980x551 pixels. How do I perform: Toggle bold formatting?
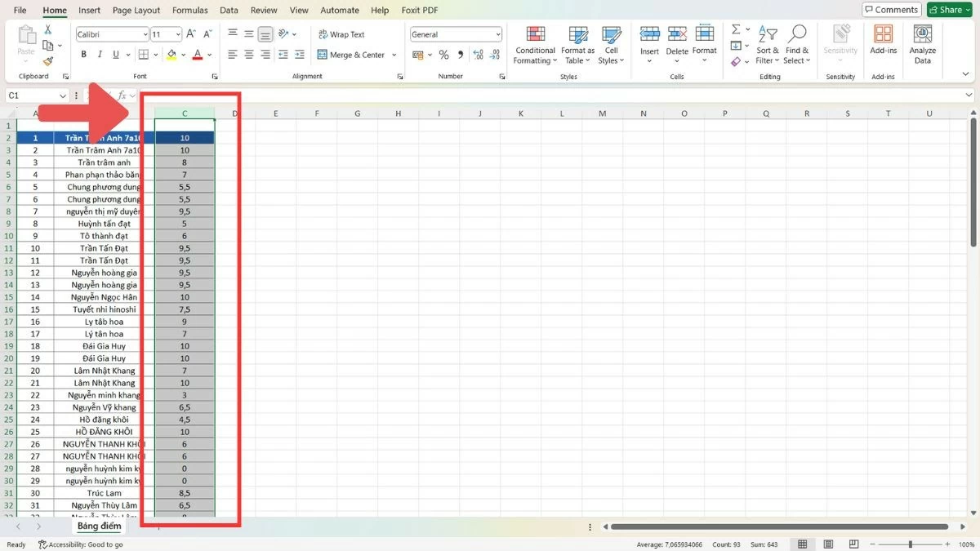[x=82, y=54]
